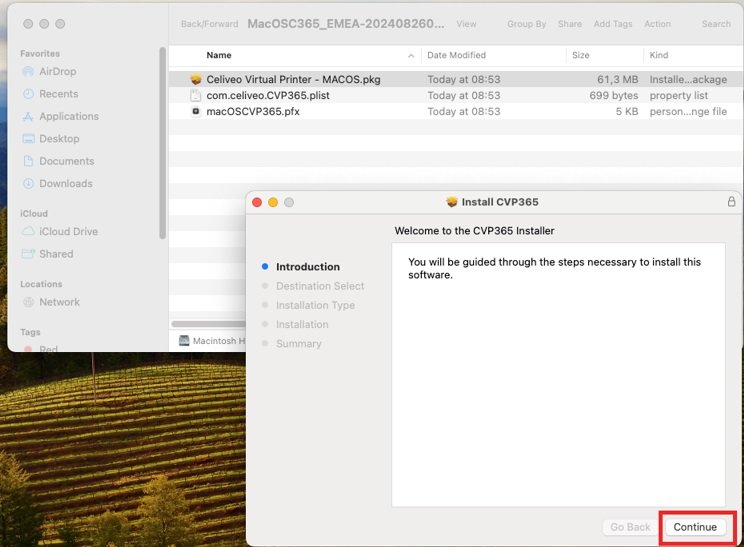The image size is (744, 547).
Task: Click the 61,3 MB size value
Action: tap(617, 79)
